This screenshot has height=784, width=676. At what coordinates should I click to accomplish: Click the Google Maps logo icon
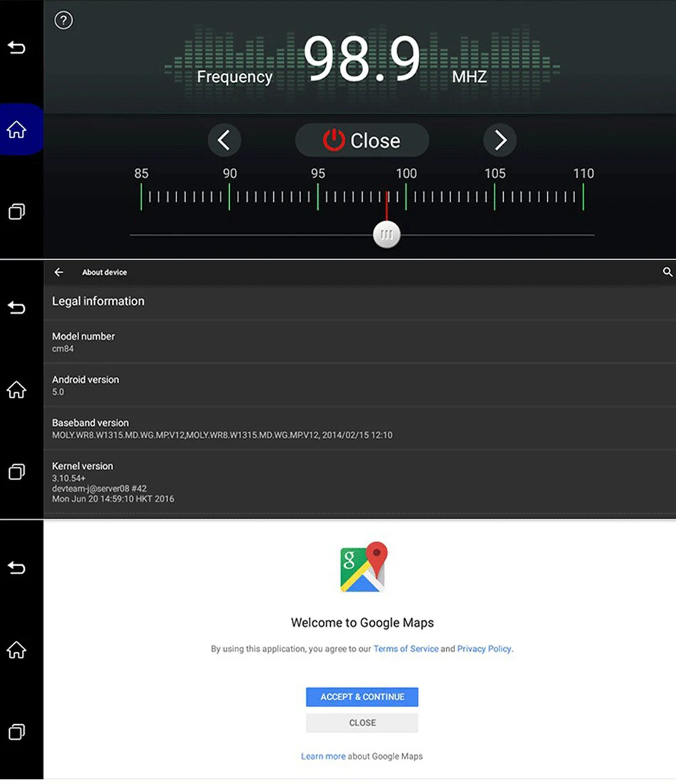[364, 567]
